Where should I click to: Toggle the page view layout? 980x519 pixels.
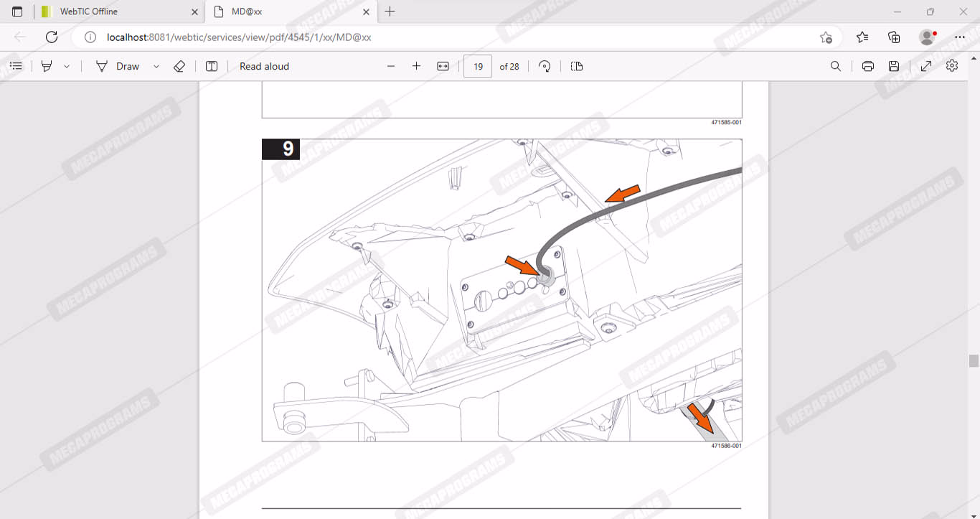tap(577, 66)
